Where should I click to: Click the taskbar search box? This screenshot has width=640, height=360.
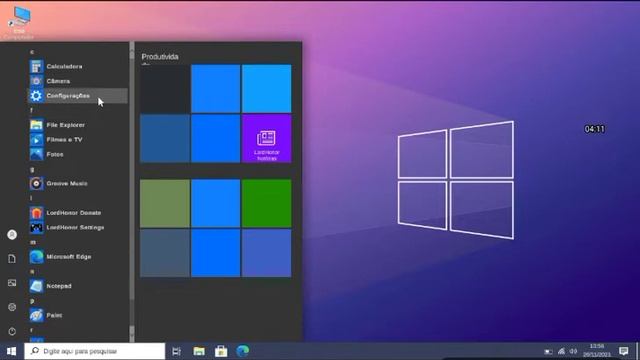coord(95,351)
